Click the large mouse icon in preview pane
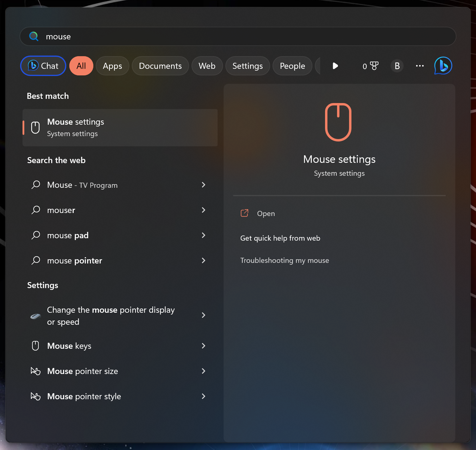 [338, 122]
